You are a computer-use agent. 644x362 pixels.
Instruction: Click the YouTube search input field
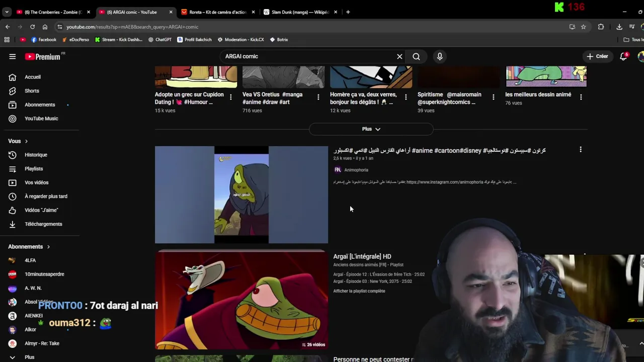tap(307, 56)
